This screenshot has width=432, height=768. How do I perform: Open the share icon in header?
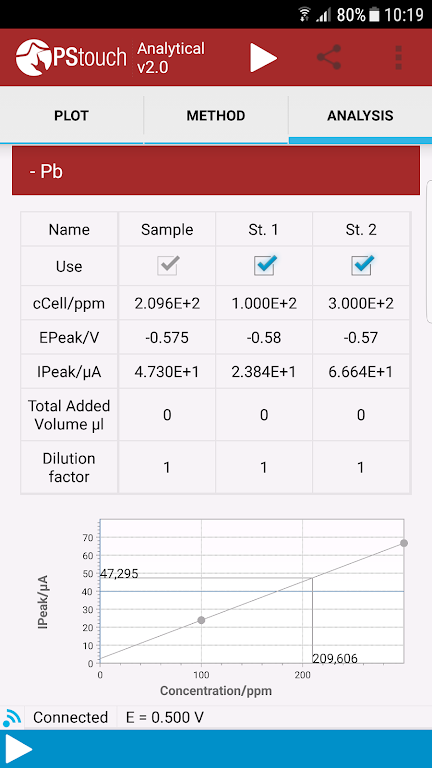(329, 57)
